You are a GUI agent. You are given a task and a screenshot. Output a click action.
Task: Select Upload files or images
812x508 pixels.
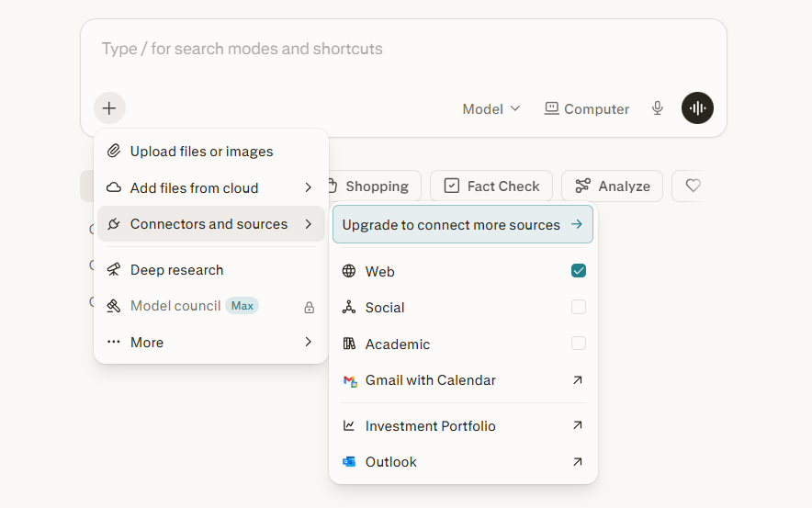click(201, 152)
